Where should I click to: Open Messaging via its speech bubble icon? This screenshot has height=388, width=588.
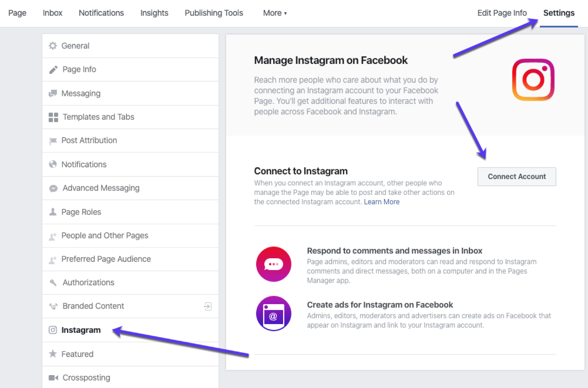click(53, 93)
